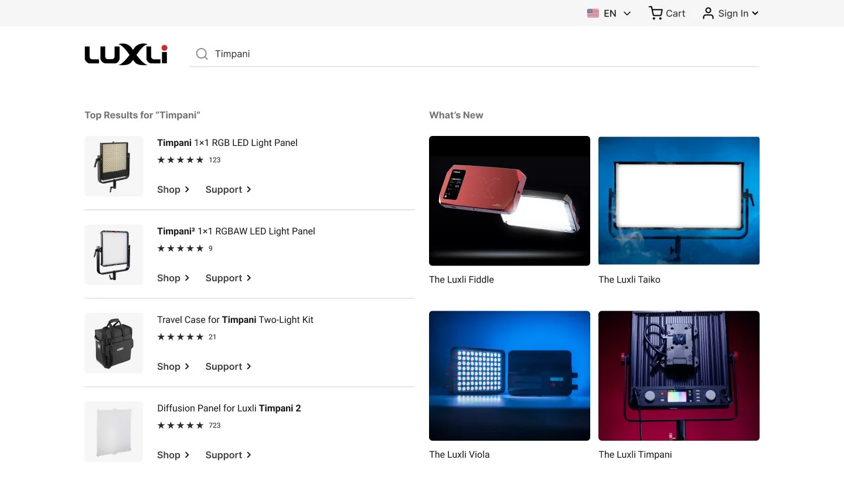The height and width of the screenshot is (504, 844).
Task: Click Shop for the Travel Case
Action: 173,367
